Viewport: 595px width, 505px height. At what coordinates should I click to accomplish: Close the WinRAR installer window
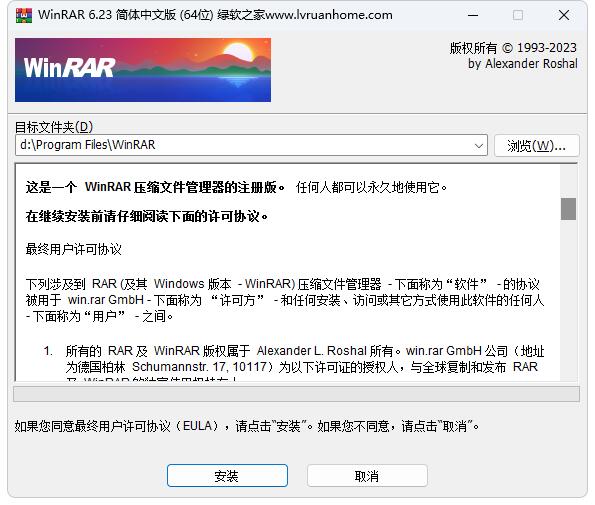(x=564, y=15)
